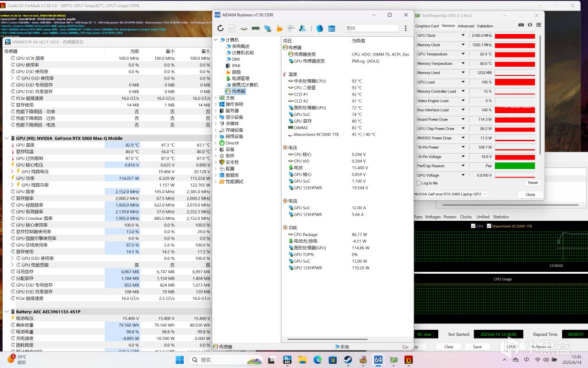Enable the Log to file checkbox
The height and width of the screenshot is (368, 588).
pos(418,183)
